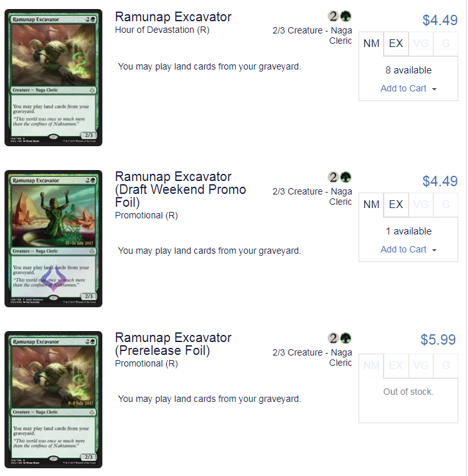Select NM condition for Draft Weekend Promo Foil
Screen dimensions: 468x476
point(371,205)
